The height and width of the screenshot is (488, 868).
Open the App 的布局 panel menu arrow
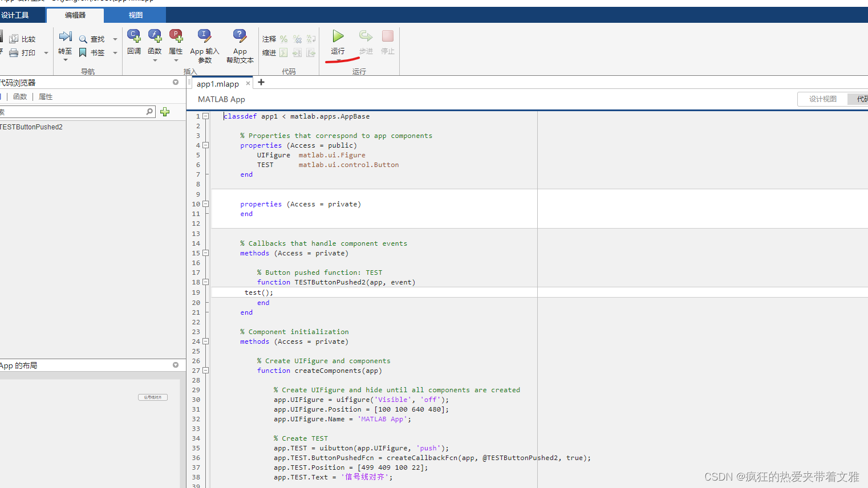pyautogui.click(x=176, y=365)
